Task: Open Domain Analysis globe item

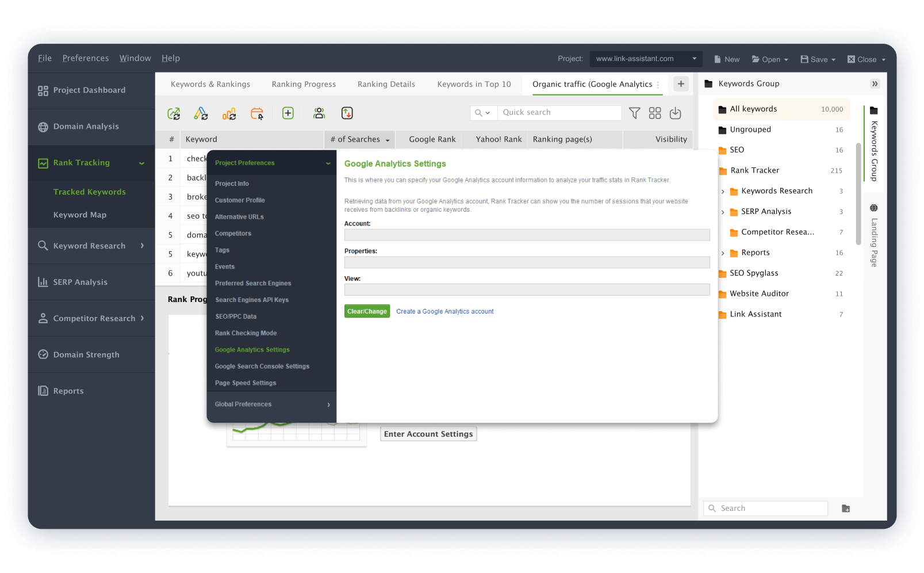Action: tap(91, 127)
